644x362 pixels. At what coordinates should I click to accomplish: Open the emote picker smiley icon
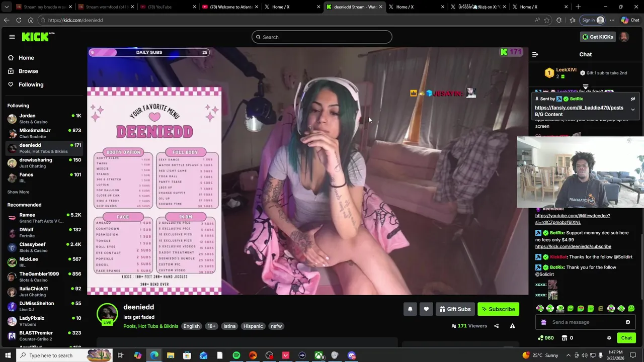point(628,322)
